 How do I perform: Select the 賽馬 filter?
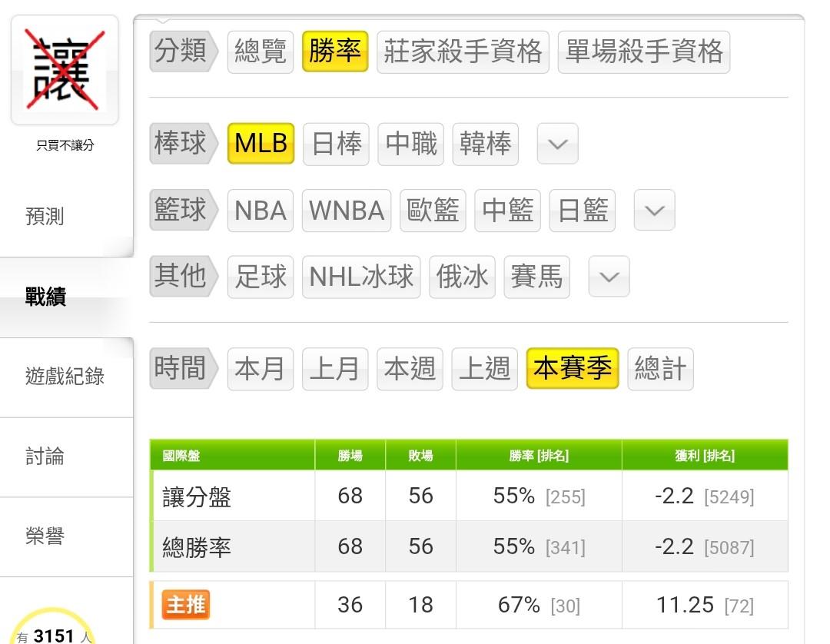(x=536, y=277)
